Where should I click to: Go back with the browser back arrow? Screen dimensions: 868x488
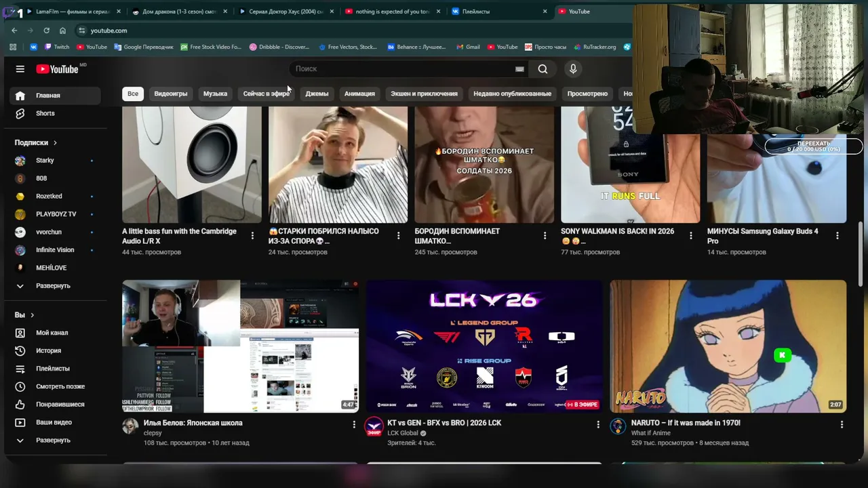point(14,30)
